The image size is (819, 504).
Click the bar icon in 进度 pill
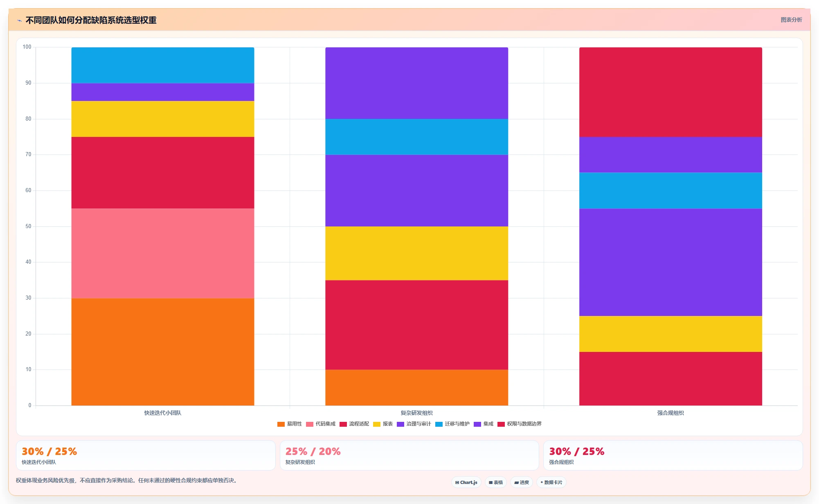[516, 482]
